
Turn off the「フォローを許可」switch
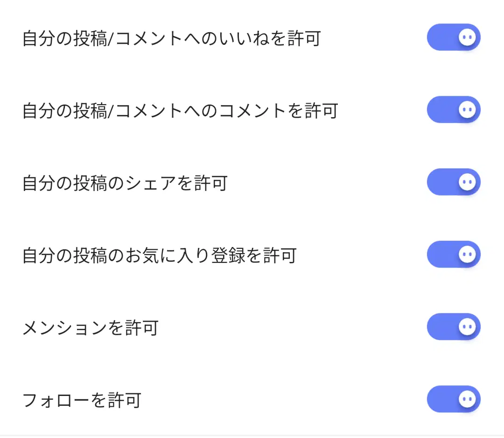pos(454,399)
